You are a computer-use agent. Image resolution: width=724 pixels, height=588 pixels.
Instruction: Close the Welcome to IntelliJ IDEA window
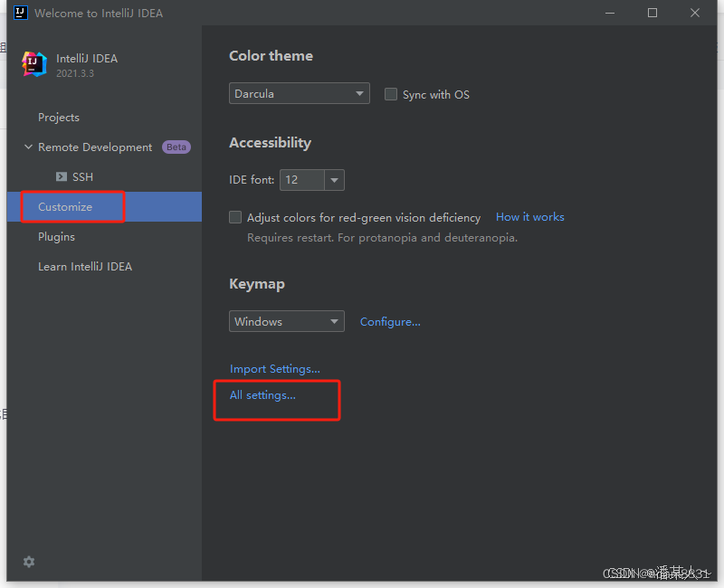pyautogui.click(x=695, y=13)
